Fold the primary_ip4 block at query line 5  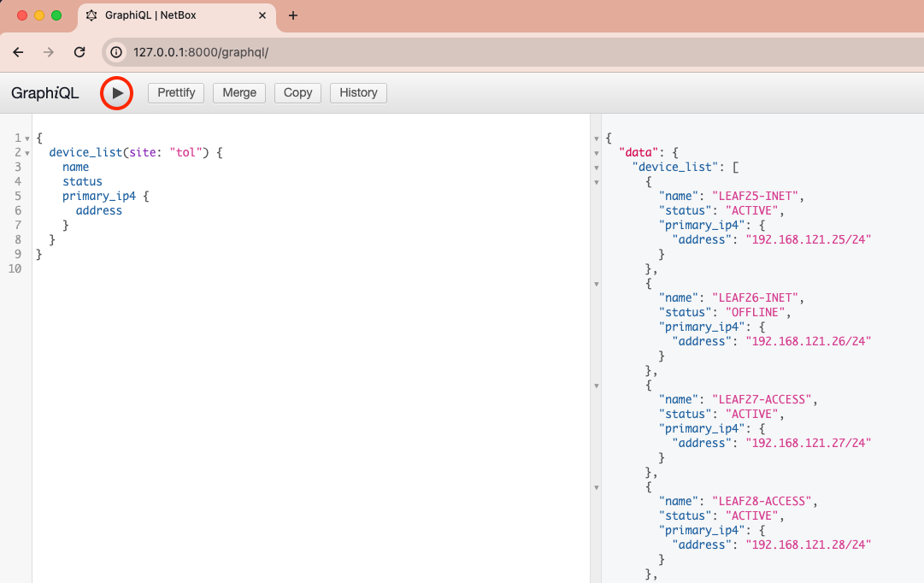(x=27, y=197)
